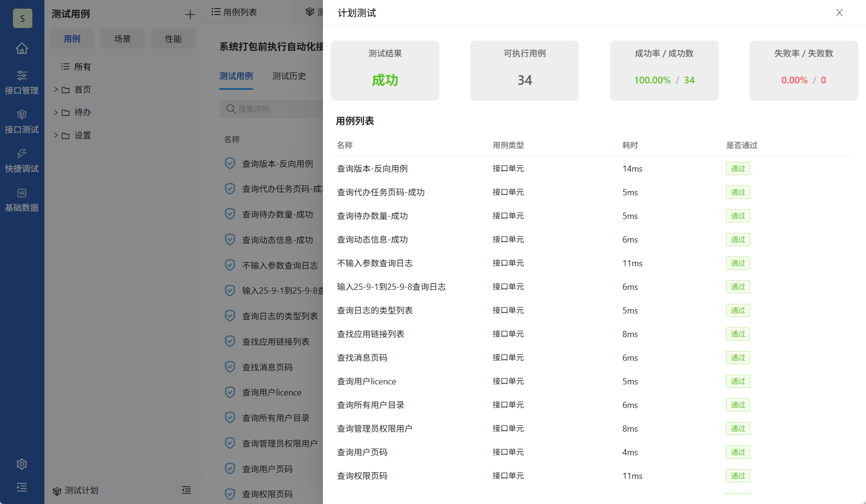Click the search magnifier icon

(x=231, y=109)
